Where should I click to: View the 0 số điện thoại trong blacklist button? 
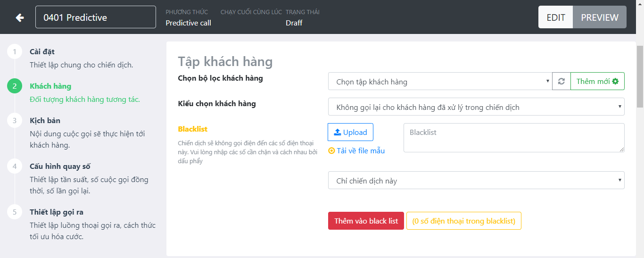tap(463, 221)
